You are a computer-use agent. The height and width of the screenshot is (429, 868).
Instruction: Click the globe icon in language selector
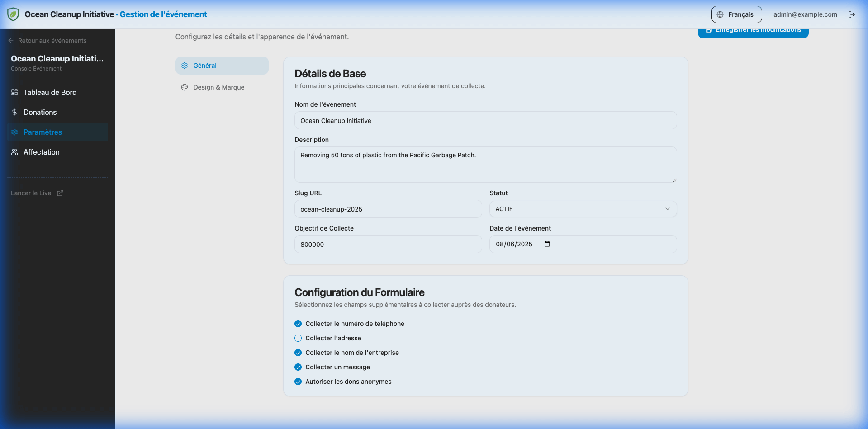click(x=720, y=14)
